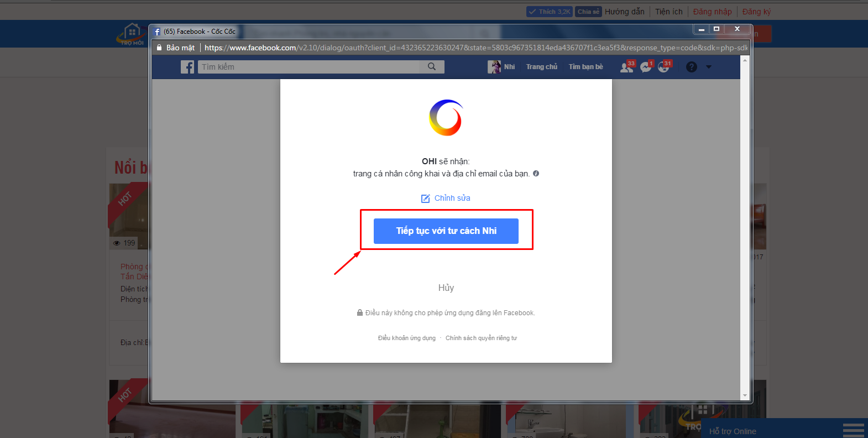Screen dimensions: 868x438
Task: Open friend requests icon with 33 badge
Action: point(627,67)
